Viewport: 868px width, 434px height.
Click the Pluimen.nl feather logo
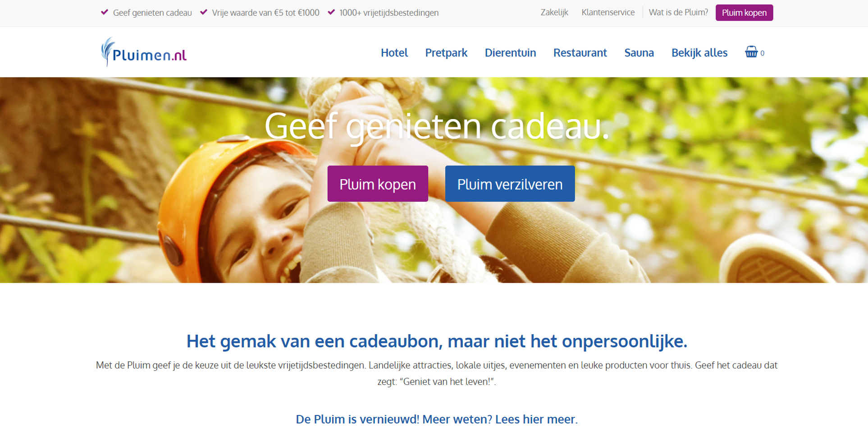coord(144,52)
